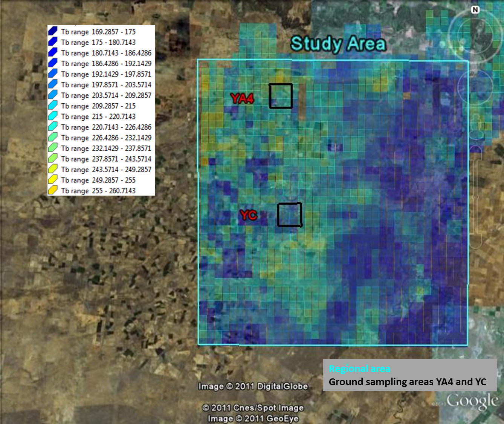Select the YC black sampling square
The image size is (504, 424).
click(289, 215)
